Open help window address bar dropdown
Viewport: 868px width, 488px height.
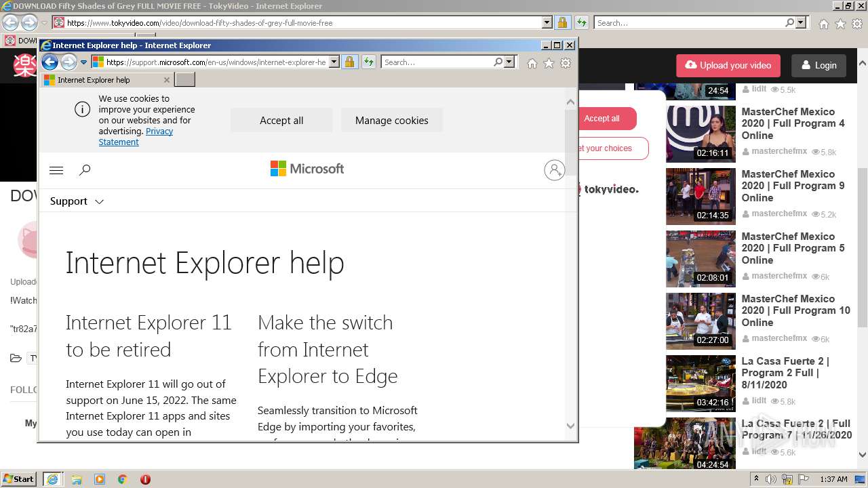click(x=334, y=62)
